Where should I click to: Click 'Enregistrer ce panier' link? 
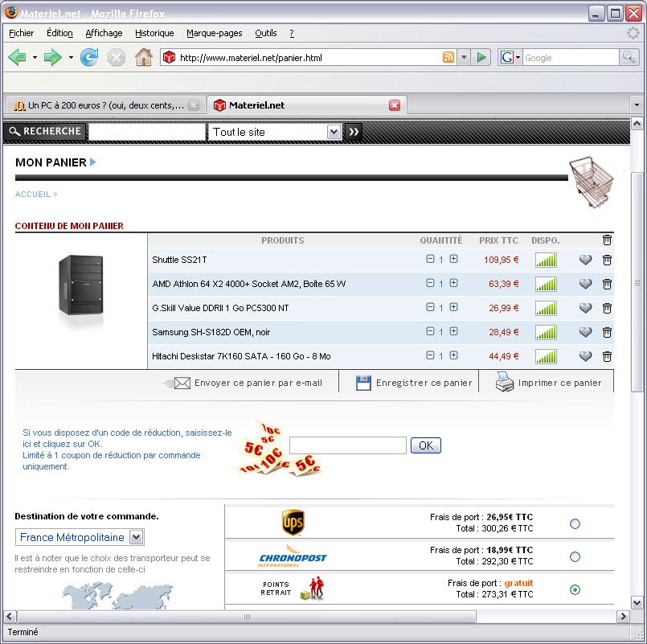(414, 383)
